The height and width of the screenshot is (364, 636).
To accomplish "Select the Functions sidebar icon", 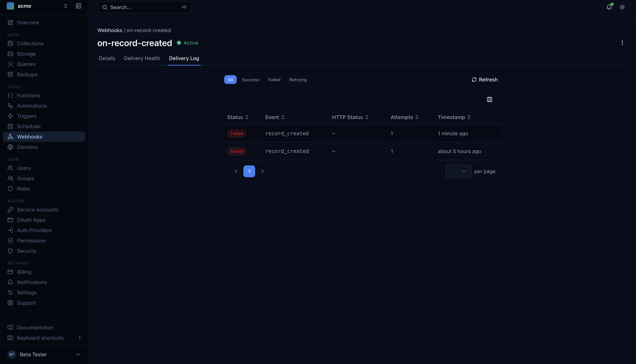I will [x=10, y=95].
